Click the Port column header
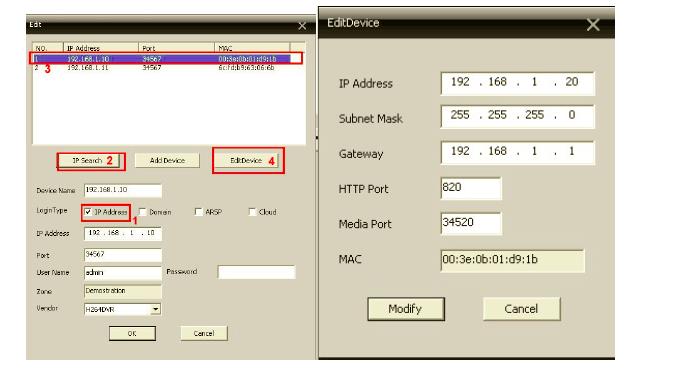 [x=176, y=48]
